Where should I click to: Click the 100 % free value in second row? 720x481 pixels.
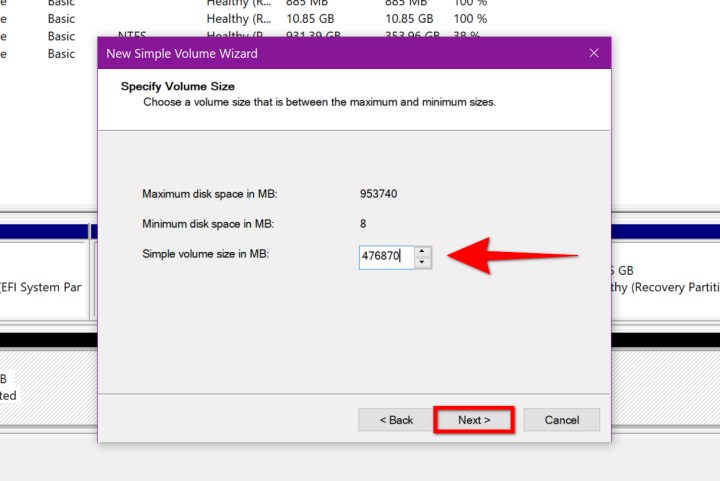point(469,19)
